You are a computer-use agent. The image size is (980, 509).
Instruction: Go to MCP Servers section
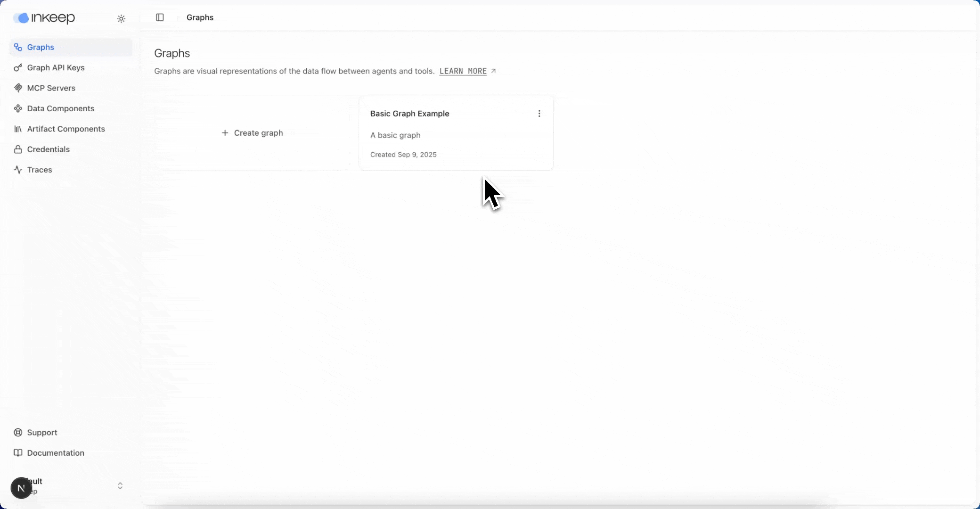pyautogui.click(x=51, y=88)
